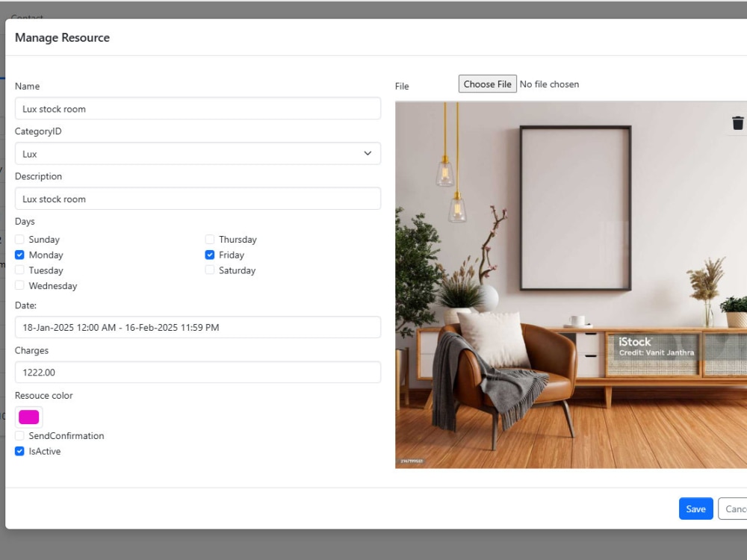
Task: Check the Sunday checkbox
Action: [x=19, y=239]
